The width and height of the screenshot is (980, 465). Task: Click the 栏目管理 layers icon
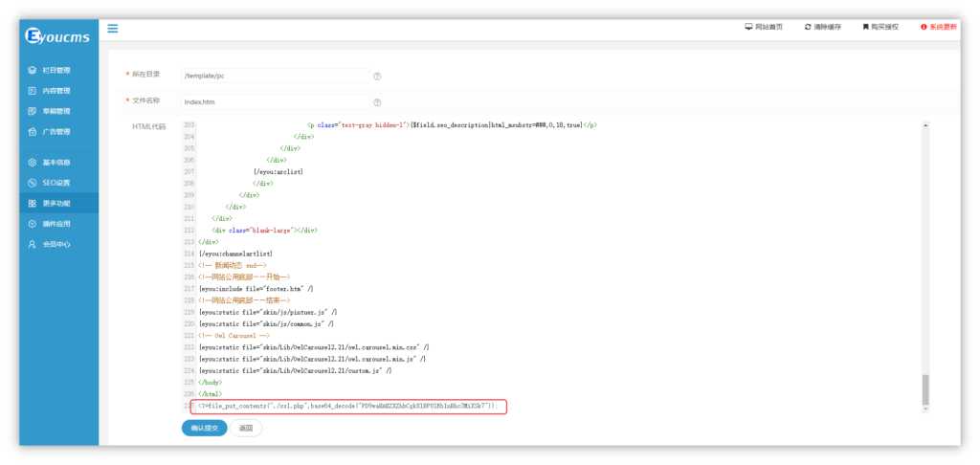[32, 70]
